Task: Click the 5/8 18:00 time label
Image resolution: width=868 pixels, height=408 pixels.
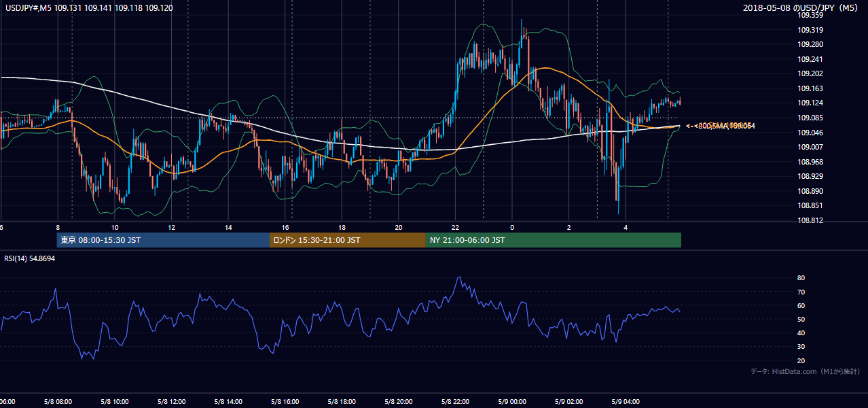Action: pos(342,402)
